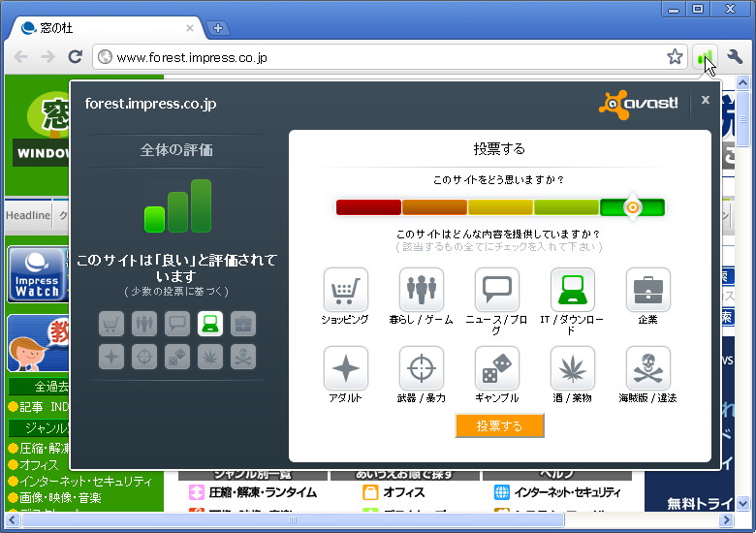Click the summary skull icon in left panel
Viewport: 756px width, 533px height.
pos(243,357)
